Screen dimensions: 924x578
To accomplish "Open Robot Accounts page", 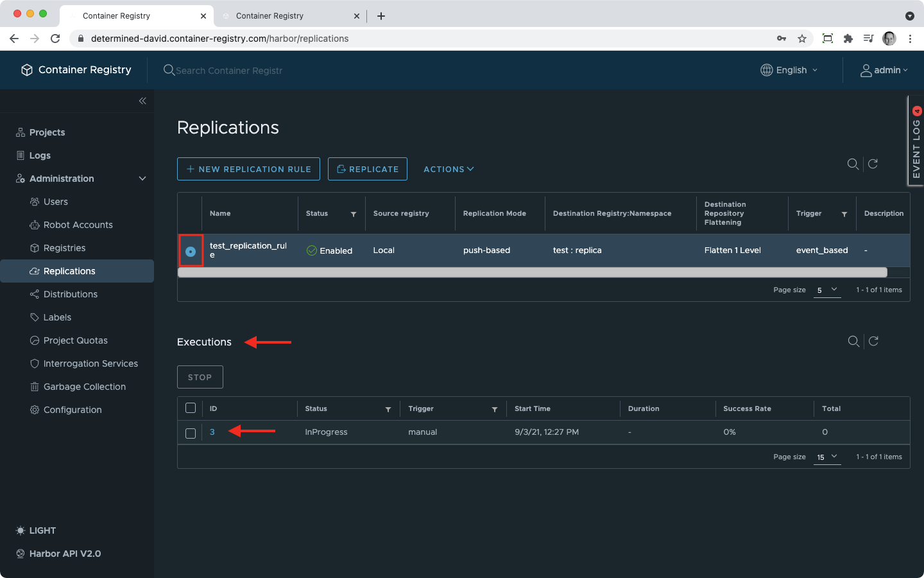I will tap(78, 225).
